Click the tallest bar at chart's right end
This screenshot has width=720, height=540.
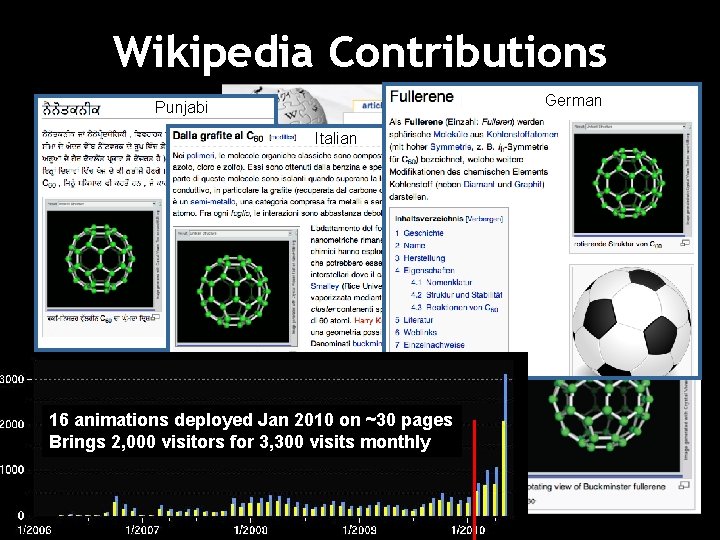[x=505, y=444]
